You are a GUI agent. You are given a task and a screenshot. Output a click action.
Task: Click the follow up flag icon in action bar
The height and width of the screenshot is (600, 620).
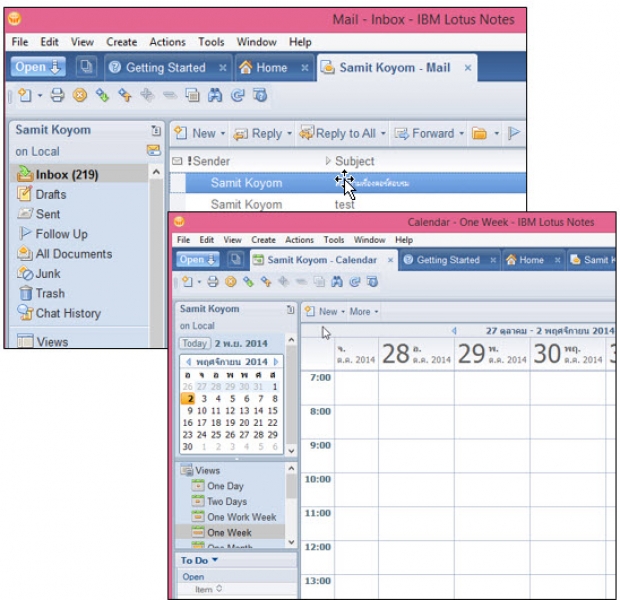tap(514, 133)
